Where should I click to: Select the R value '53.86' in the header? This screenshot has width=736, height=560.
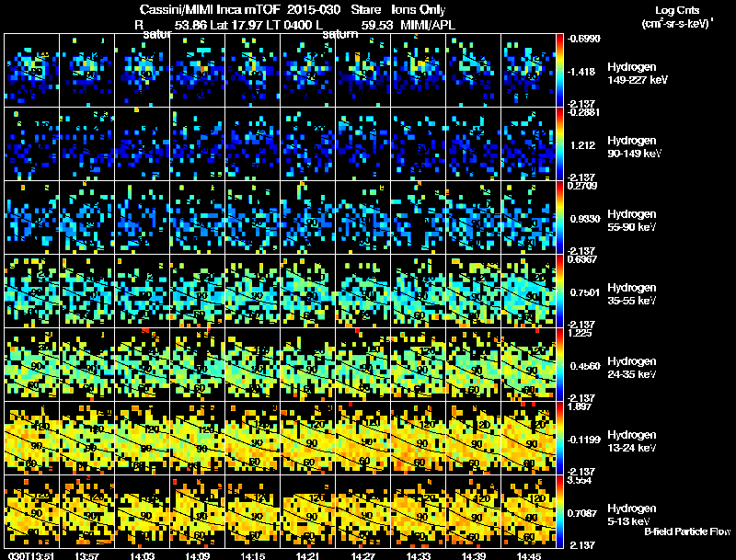click(x=190, y=26)
